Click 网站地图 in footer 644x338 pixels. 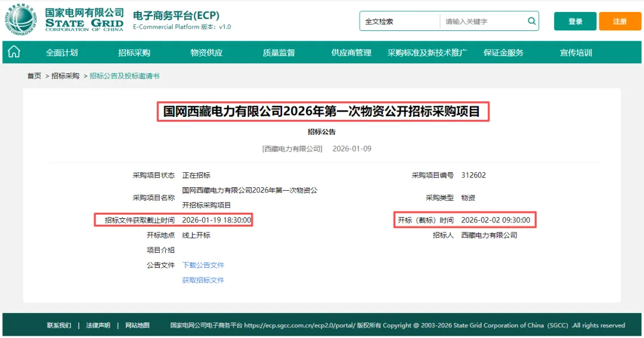click(x=137, y=325)
